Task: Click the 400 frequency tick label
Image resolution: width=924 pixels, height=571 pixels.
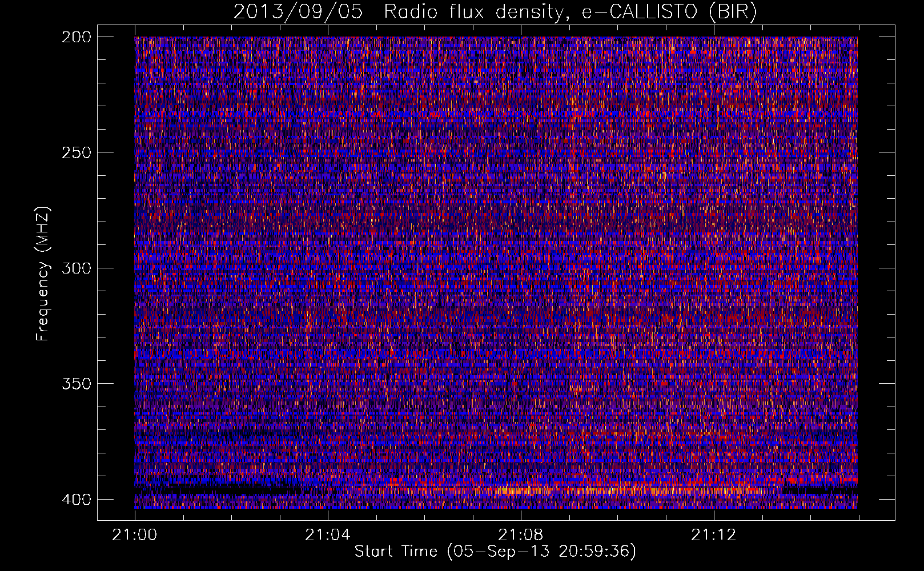Action: [76, 499]
